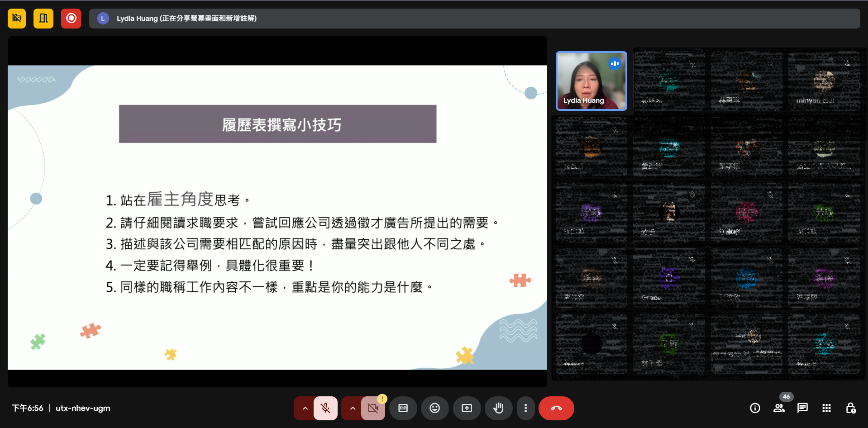The height and width of the screenshot is (428, 868).
Task: Unmute your microphone
Action: 325,408
